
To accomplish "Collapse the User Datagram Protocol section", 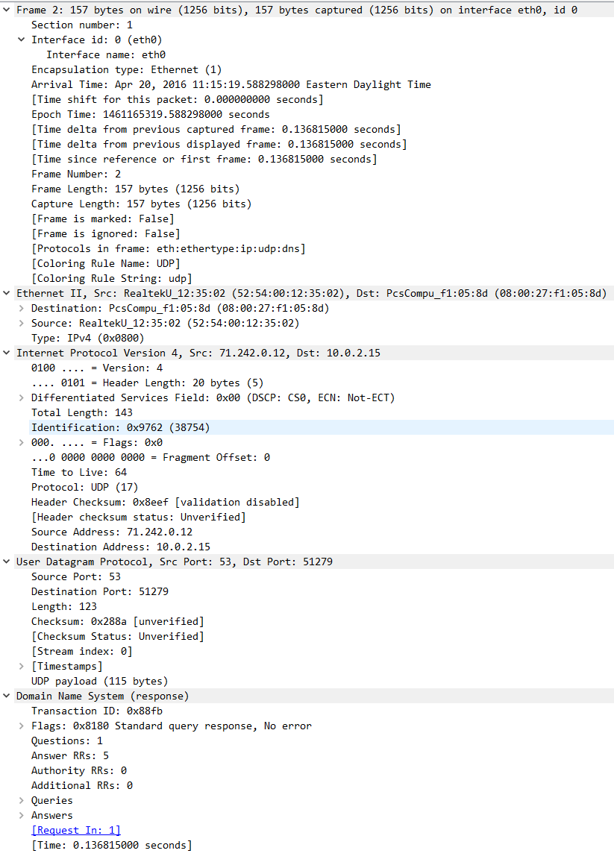I will pyautogui.click(x=7, y=562).
